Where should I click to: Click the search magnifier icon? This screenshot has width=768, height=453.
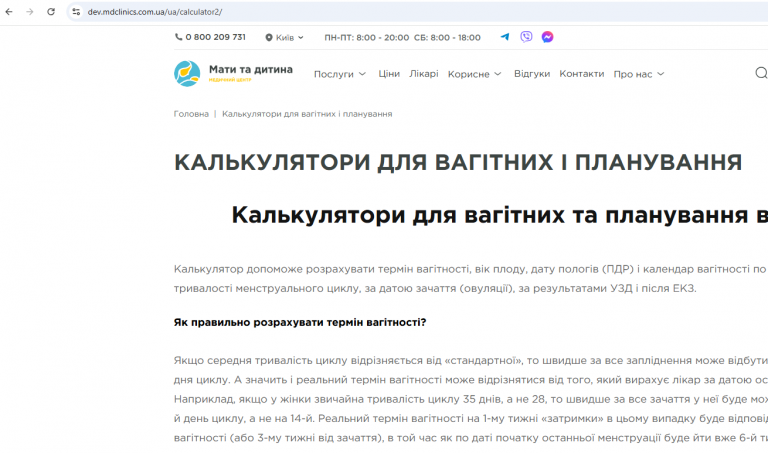point(761,73)
